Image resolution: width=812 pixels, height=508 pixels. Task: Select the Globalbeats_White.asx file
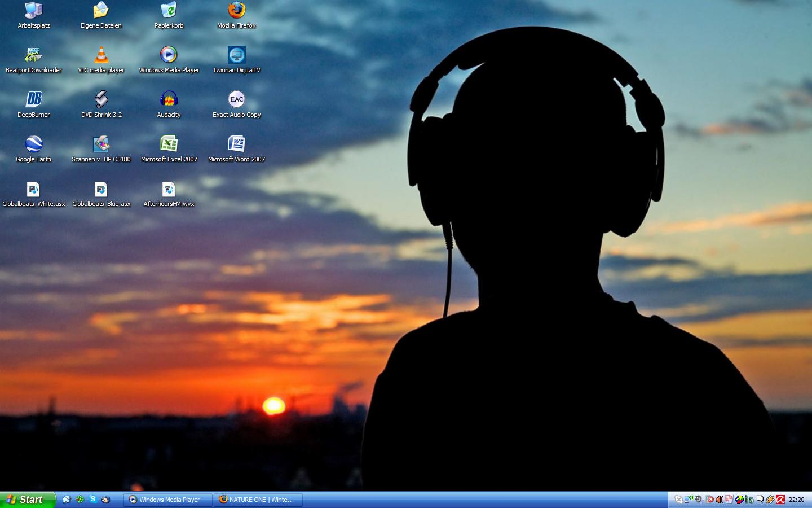click(34, 189)
